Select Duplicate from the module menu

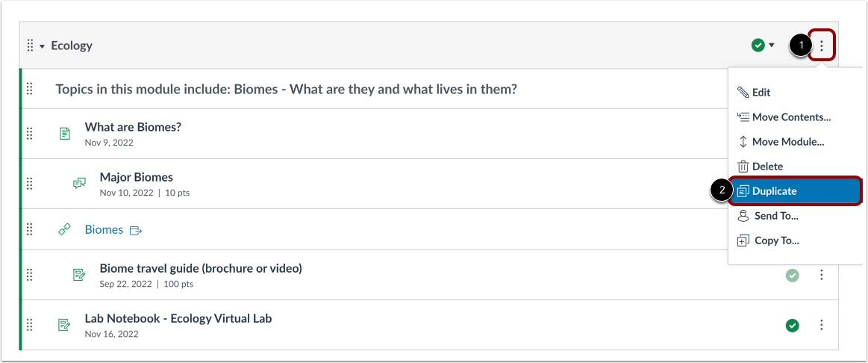click(774, 191)
